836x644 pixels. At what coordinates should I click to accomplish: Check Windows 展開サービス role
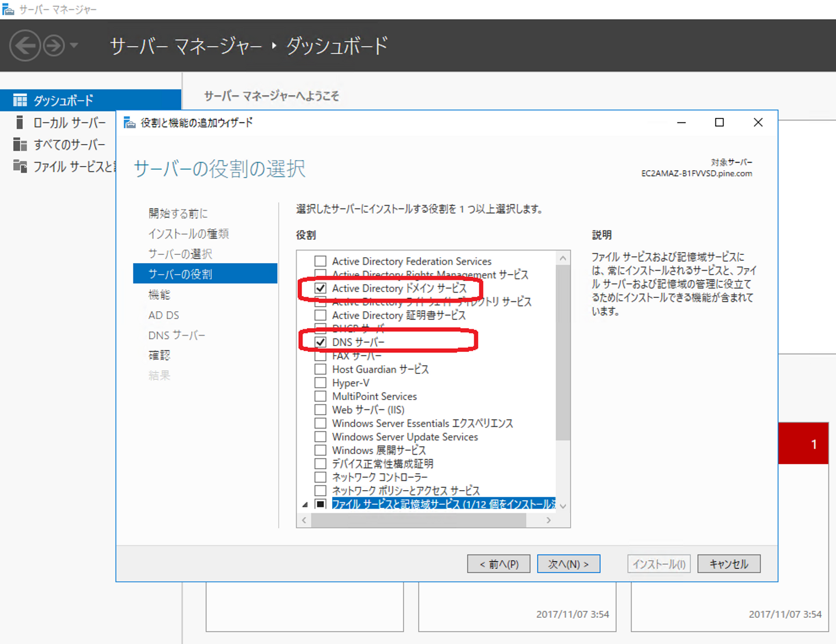click(320, 450)
